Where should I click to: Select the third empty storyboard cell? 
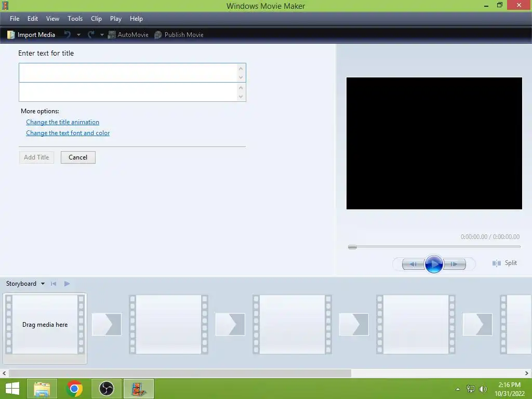tap(292, 325)
